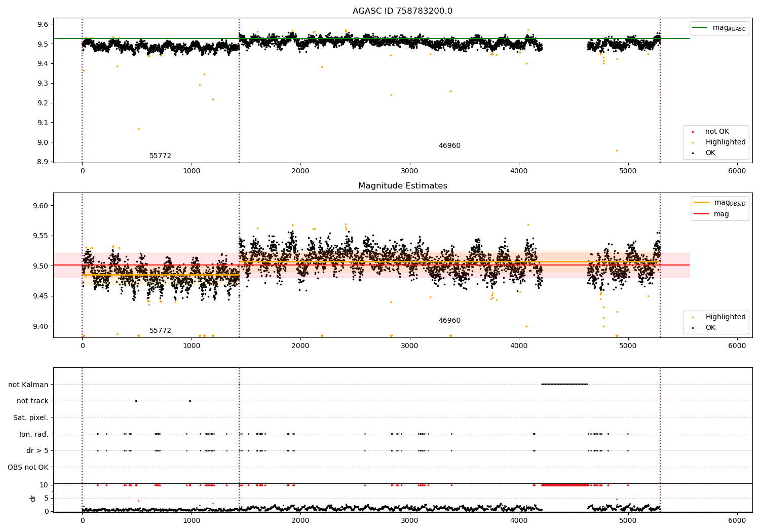Click the 'not track' row label

32,401
